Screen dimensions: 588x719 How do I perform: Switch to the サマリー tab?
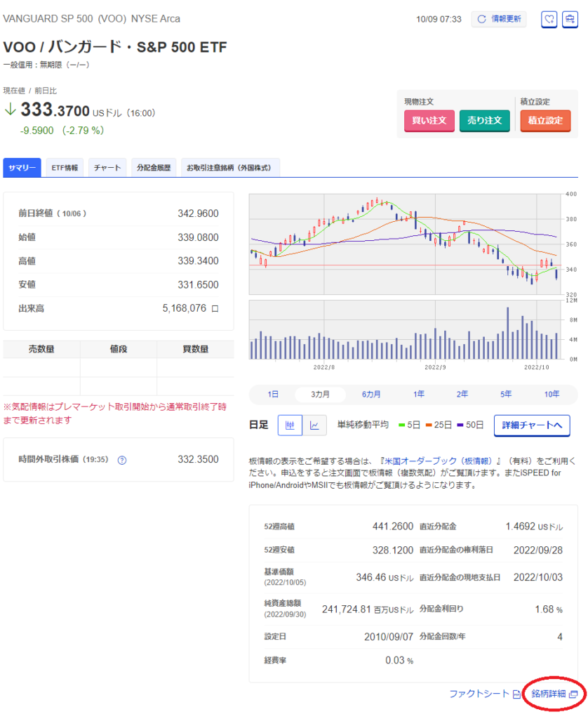coord(22,168)
